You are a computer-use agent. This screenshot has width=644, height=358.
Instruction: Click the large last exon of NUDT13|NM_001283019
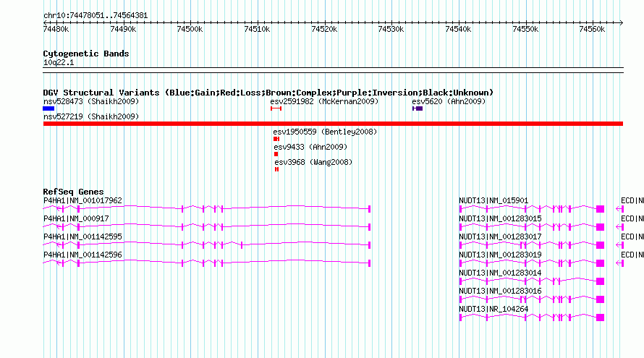600,263
